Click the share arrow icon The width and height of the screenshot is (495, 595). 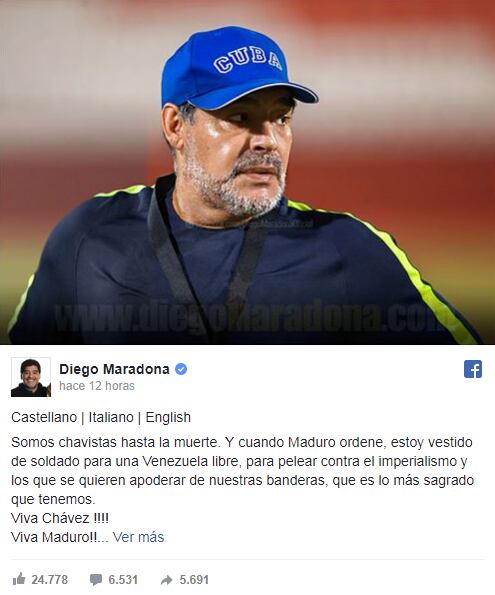(167, 580)
